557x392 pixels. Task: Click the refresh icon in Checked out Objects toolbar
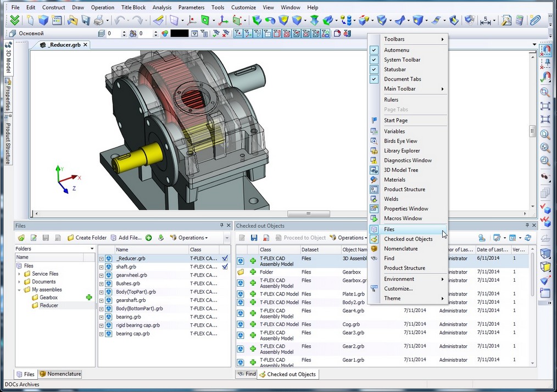(x=528, y=238)
